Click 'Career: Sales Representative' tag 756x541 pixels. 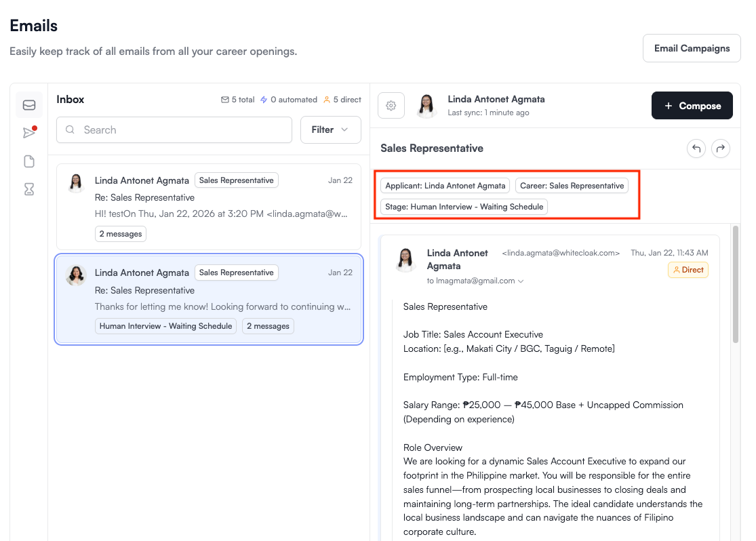click(572, 186)
